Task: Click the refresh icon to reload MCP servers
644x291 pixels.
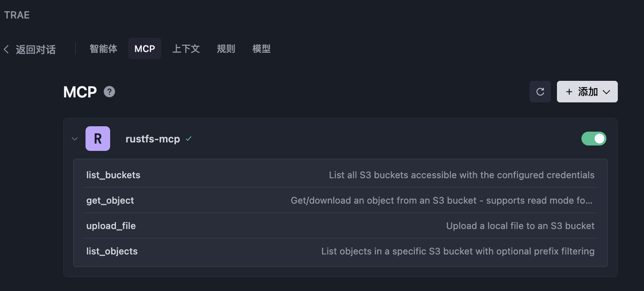Action: (x=540, y=92)
